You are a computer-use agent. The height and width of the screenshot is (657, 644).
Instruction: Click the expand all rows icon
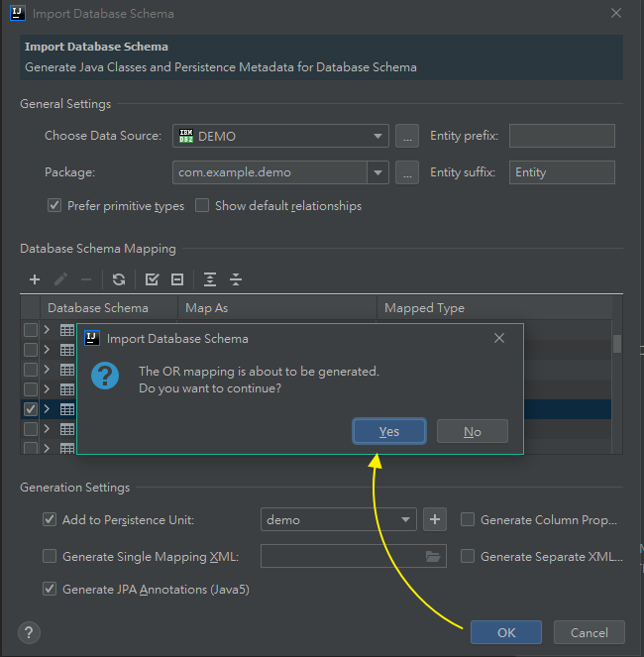[210, 279]
